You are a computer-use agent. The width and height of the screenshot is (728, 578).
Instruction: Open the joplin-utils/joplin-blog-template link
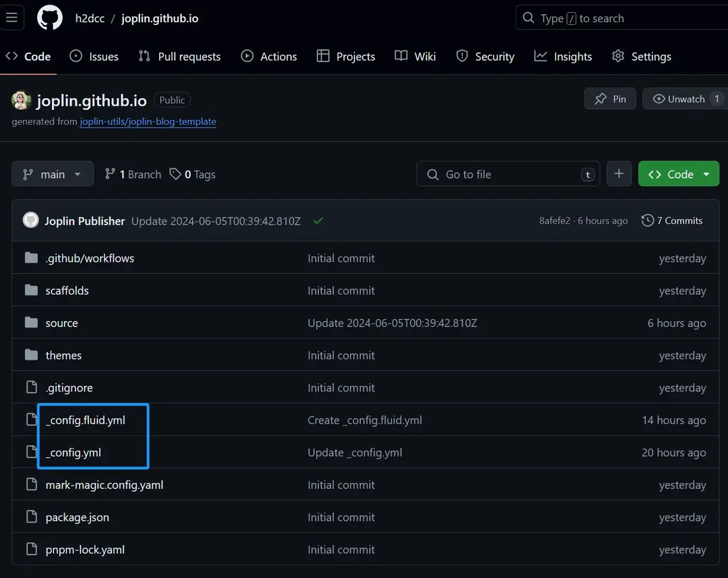(x=148, y=121)
